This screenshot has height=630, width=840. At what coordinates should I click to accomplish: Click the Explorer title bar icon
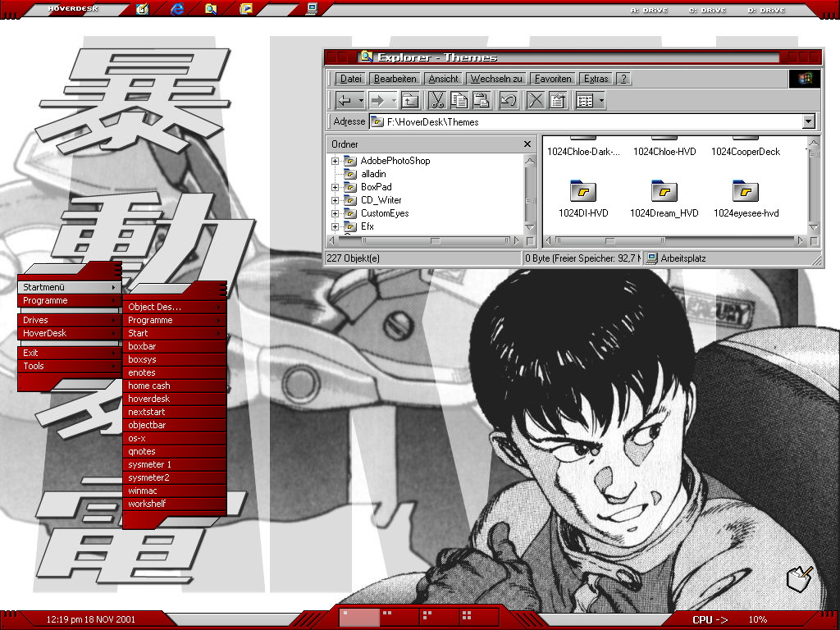pos(367,57)
